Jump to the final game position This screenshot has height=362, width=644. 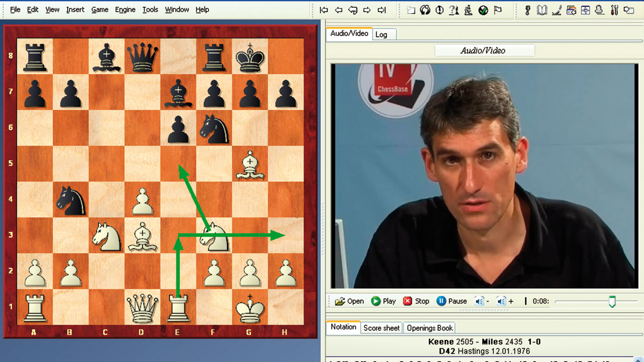[x=381, y=10]
